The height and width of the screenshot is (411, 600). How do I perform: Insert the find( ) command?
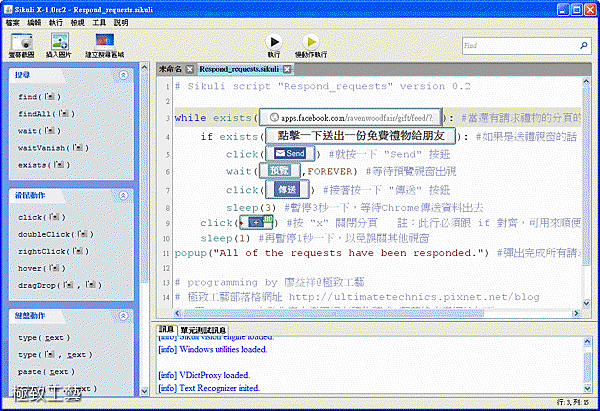click(39, 97)
